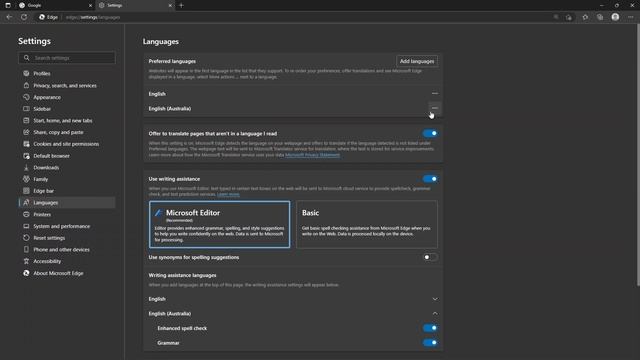640x360 pixels.
Task: Click the zoom magnifier in address bar
Action: point(556,17)
